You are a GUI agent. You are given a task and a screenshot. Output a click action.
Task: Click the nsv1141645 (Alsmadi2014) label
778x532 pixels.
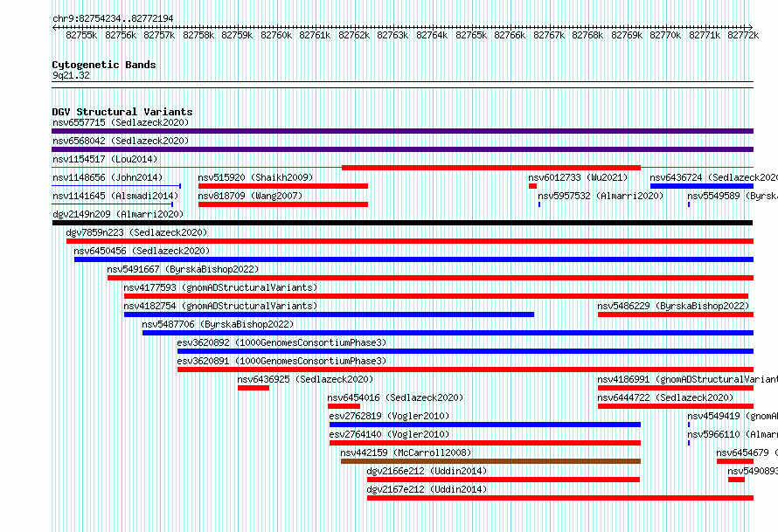(115, 196)
